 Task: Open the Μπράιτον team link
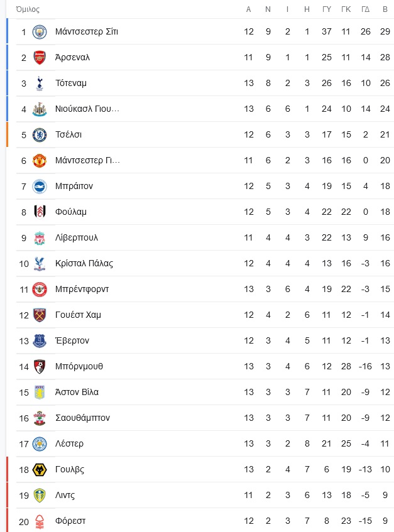point(74,187)
